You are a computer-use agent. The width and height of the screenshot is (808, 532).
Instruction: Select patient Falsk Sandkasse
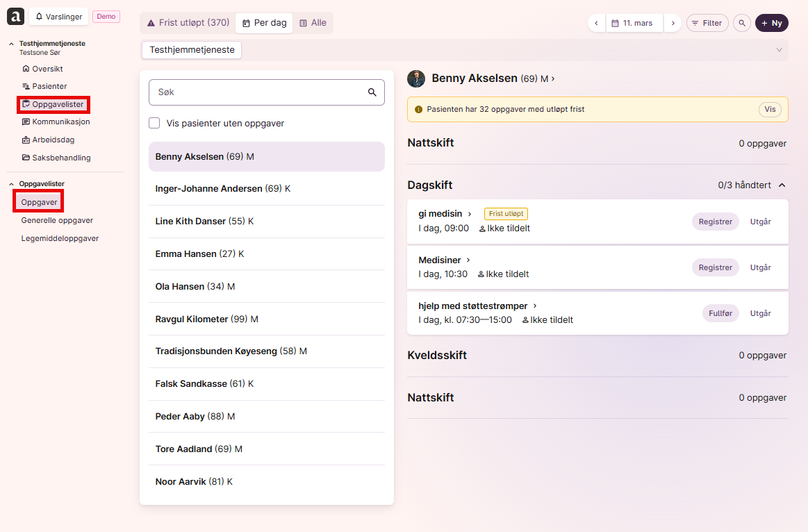[266, 383]
